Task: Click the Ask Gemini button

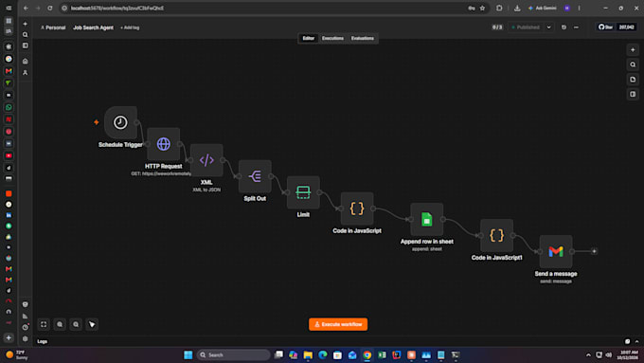Action: [543, 8]
